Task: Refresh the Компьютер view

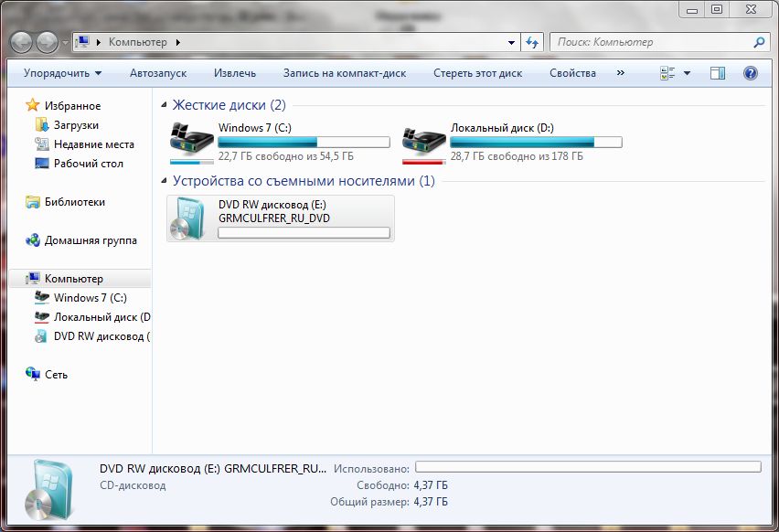Action: point(532,43)
